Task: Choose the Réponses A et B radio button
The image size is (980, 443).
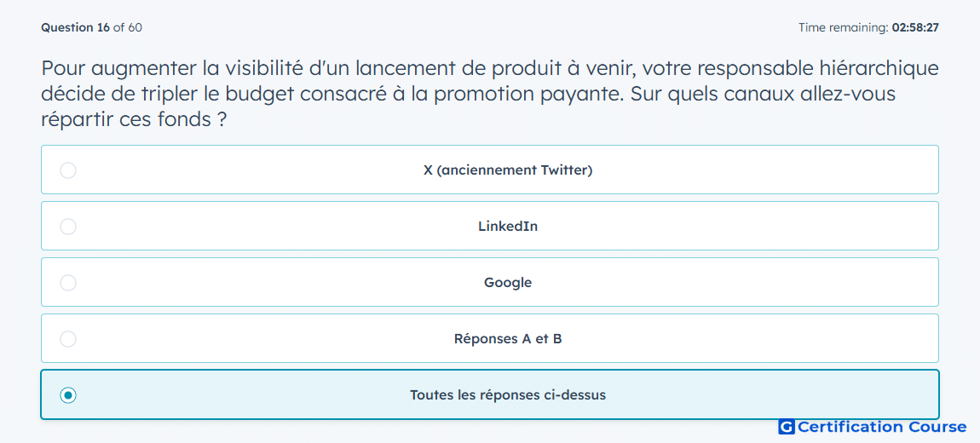Action: pyautogui.click(x=68, y=339)
